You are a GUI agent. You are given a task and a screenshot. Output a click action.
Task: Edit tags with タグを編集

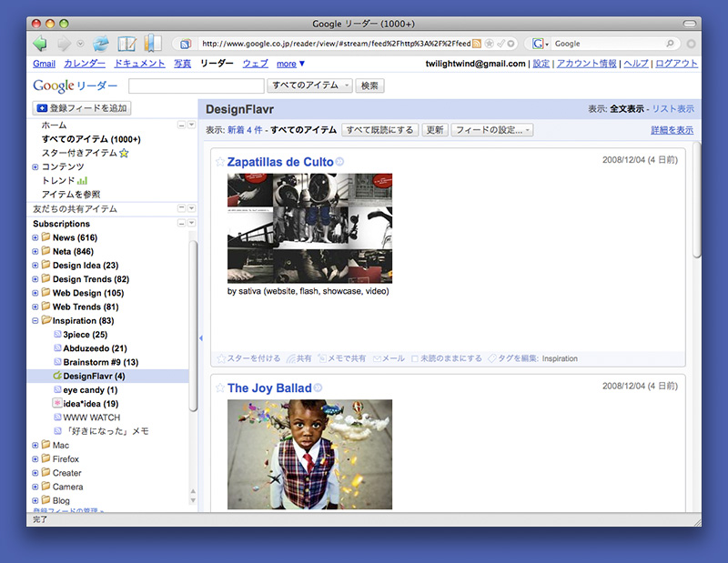513,358
